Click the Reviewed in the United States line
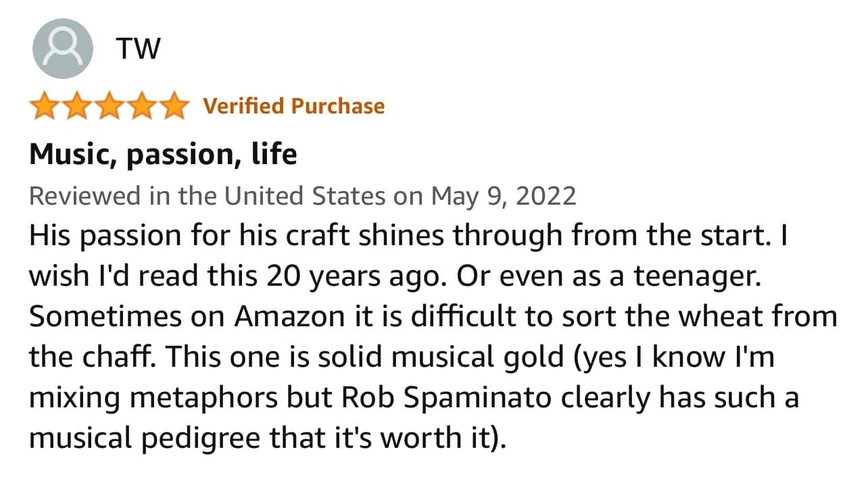The width and height of the screenshot is (868, 483). click(x=303, y=196)
